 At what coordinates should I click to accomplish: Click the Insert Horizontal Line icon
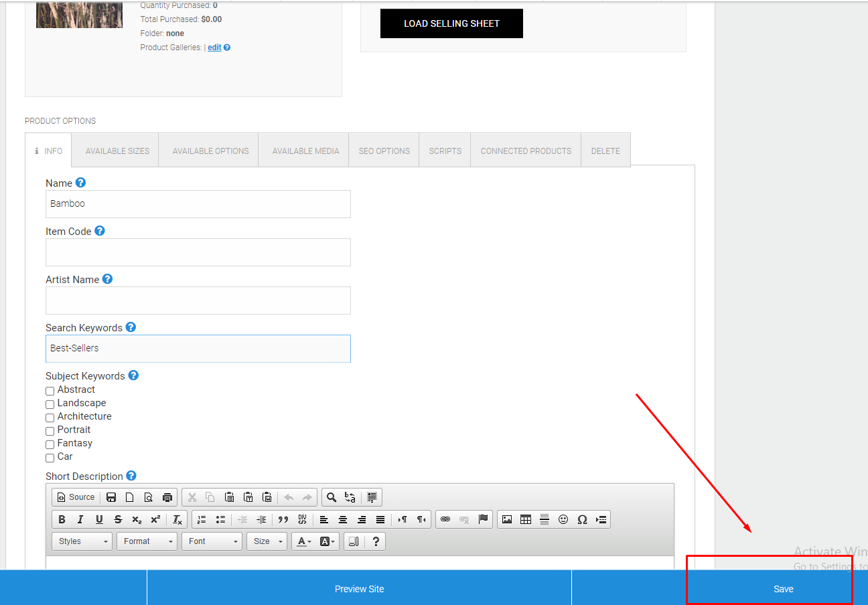coord(545,519)
